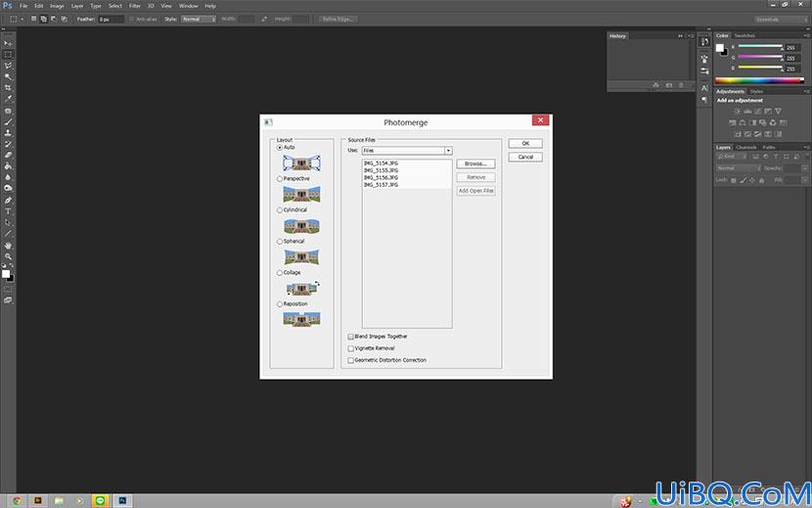Viewport: 812px width, 508px height.
Task: Click the Photoshop icon in taskbar
Action: click(x=122, y=500)
